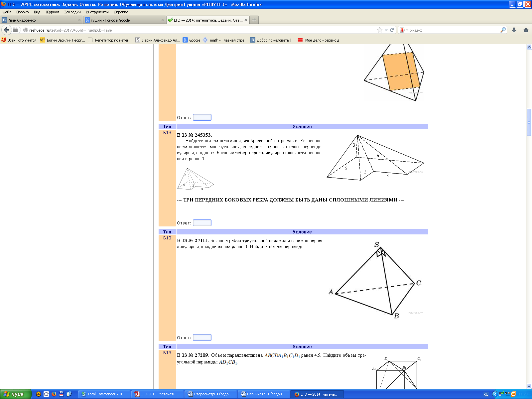Close the гущин Google search tab
The height and width of the screenshot is (399, 532).
[163, 20]
